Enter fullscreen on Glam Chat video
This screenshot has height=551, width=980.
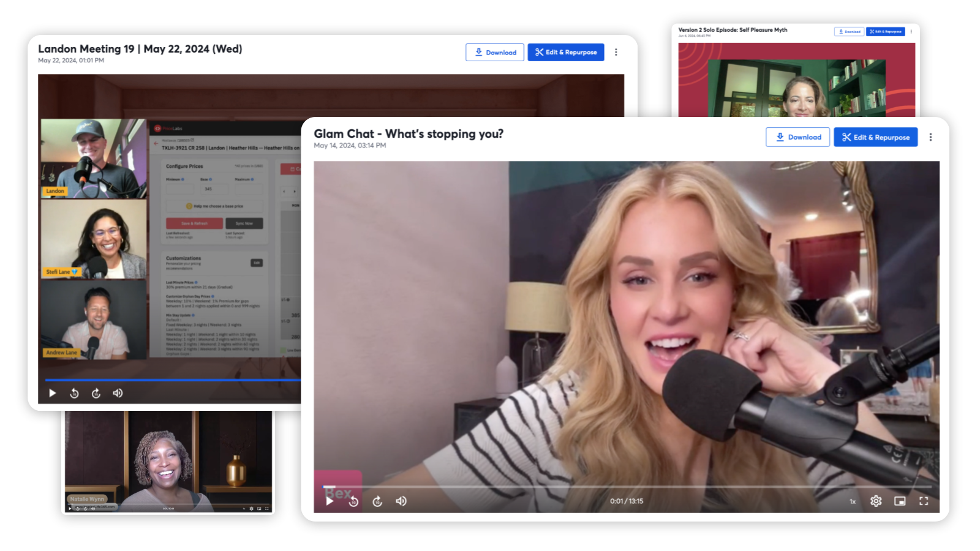[x=924, y=501]
